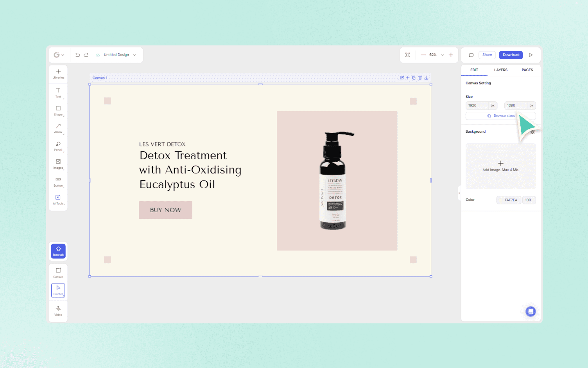
Task: Select the Pencil tool
Action: pyautogui.click(x=58, y=146)
